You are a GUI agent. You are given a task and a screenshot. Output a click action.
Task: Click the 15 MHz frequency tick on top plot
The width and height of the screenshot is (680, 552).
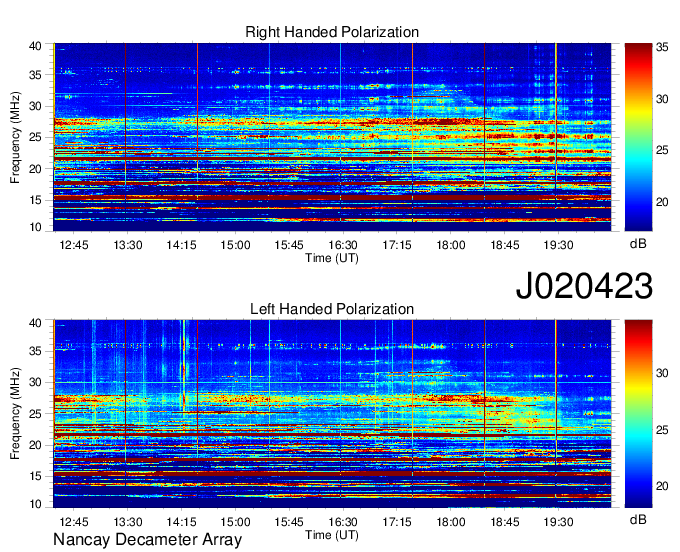(36, 200)
